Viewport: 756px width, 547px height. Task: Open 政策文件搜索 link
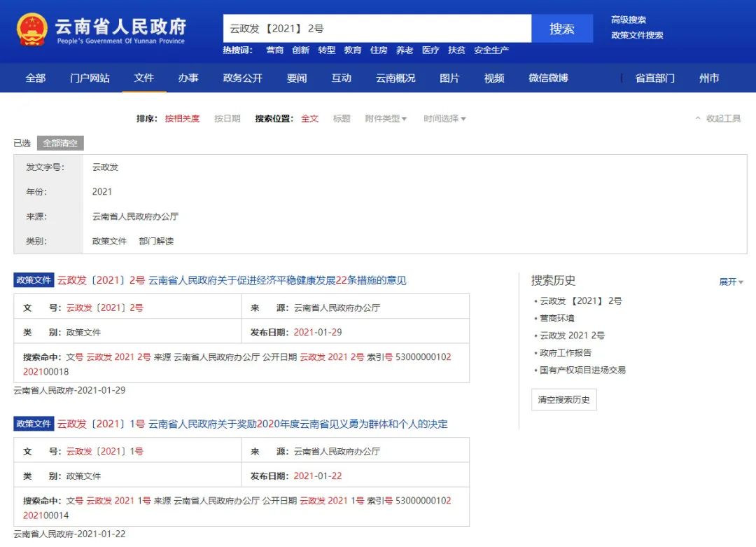pyautogui.click(x=636, y=35)
